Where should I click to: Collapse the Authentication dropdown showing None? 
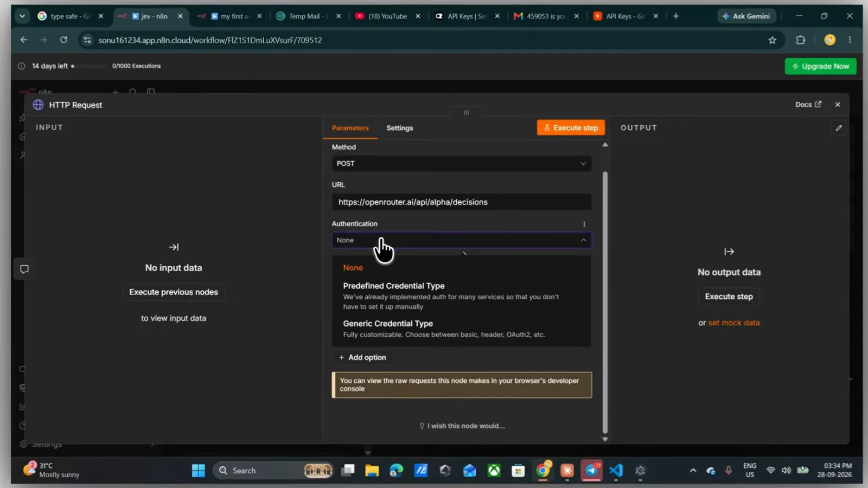[462, 240]
